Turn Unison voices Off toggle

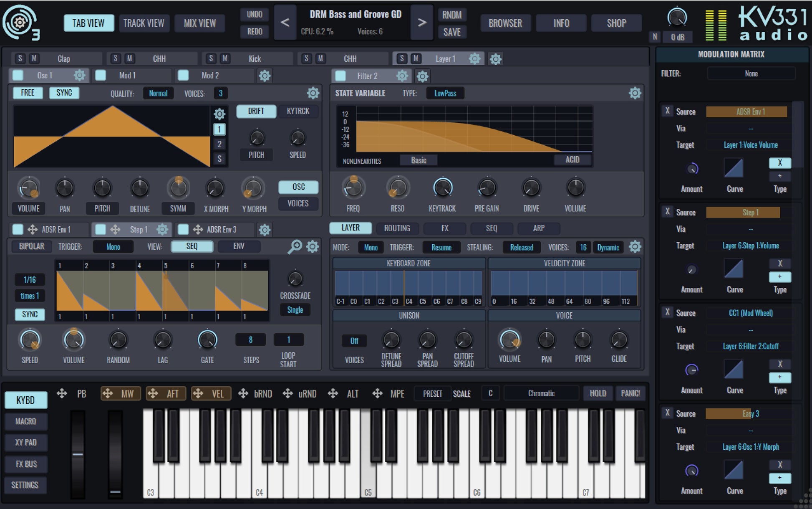tap(353, 341)
